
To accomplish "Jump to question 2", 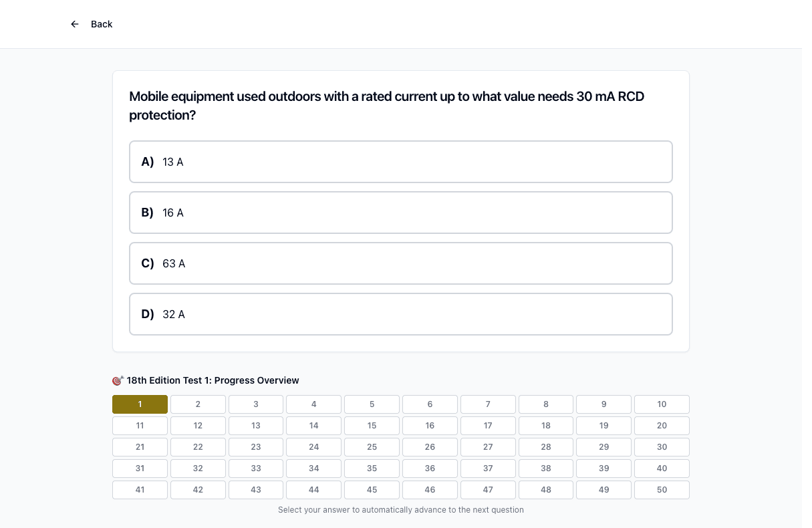I will [x=198, y=404].
